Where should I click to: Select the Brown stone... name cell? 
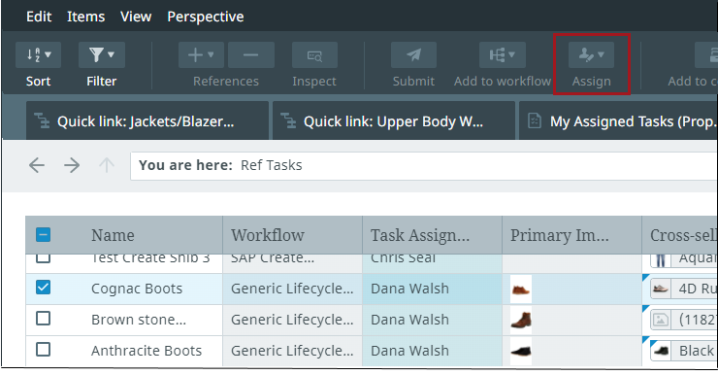[138, 320]
